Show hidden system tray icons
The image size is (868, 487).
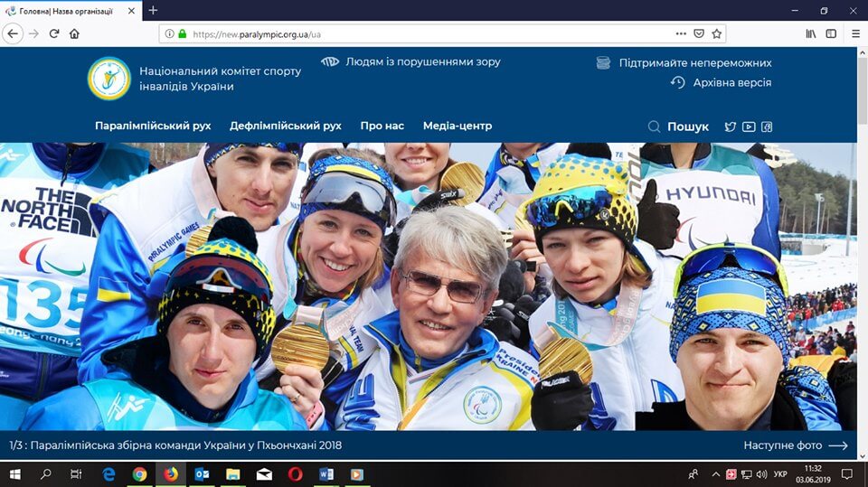pyautogui.click(x=715, y=474)
